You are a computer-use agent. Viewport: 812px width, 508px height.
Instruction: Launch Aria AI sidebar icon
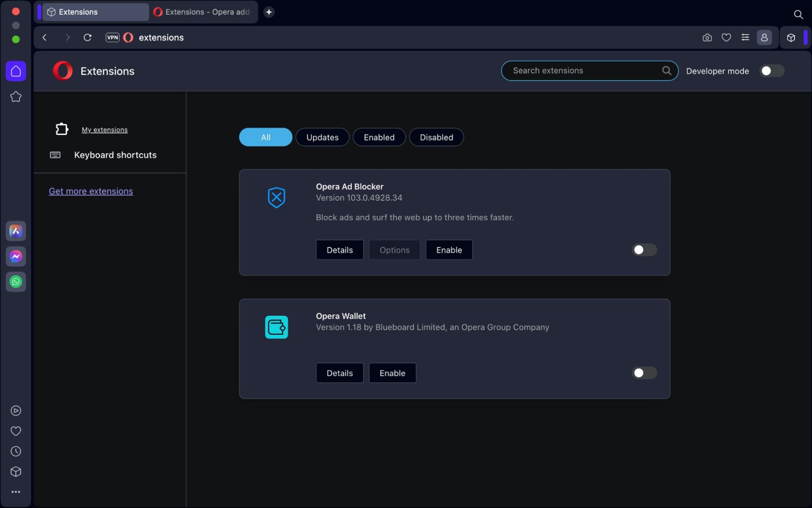click(16, 231)
